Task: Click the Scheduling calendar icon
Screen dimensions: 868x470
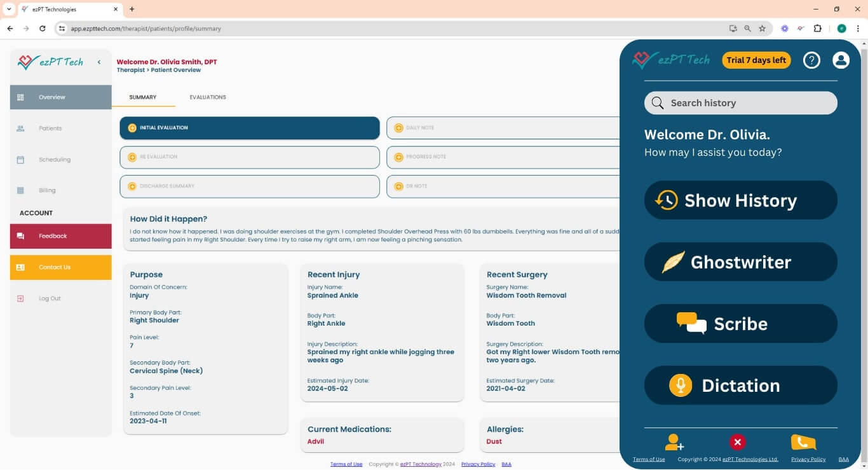Action: pyautogui.click(x=22, y=159)
